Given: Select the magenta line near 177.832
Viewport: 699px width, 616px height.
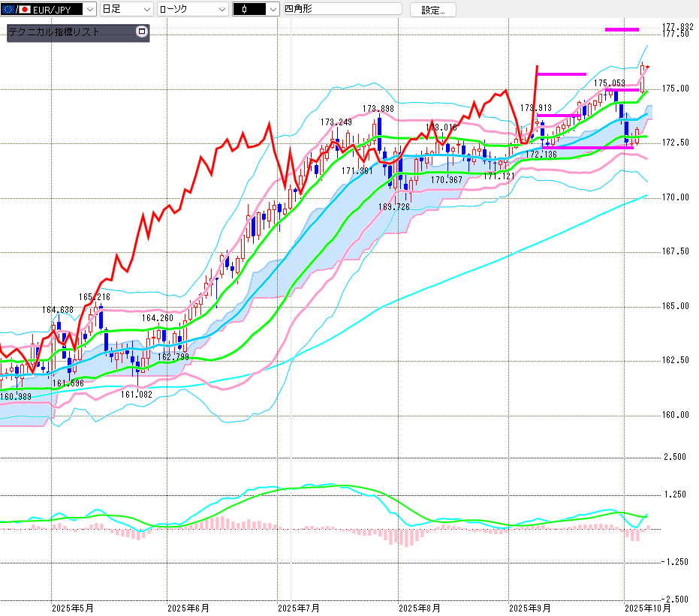Looking at the screenshot, I should click(x=622, y=29).
